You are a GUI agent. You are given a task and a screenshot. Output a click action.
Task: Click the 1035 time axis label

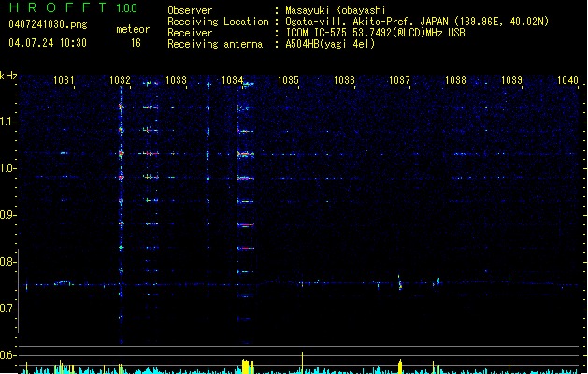[x=288, y=80]
